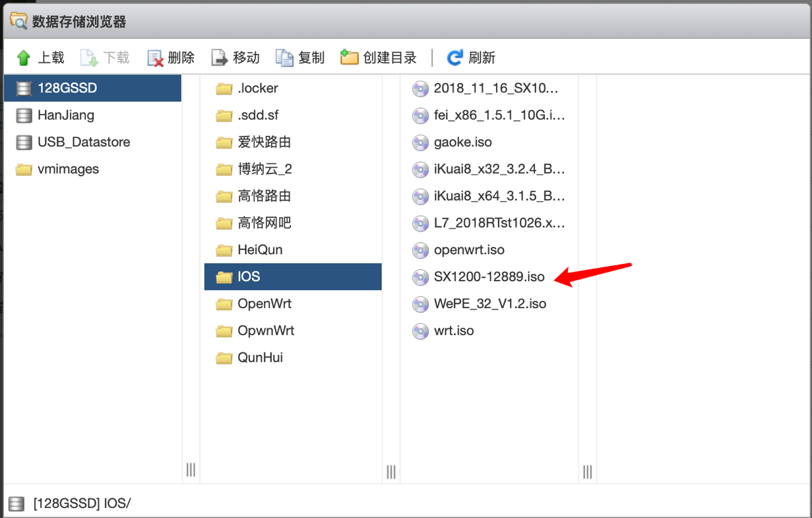Screen dimensions: 812x518
Task: Click the 刷新 refresh button label
Action: click(482, 58)
